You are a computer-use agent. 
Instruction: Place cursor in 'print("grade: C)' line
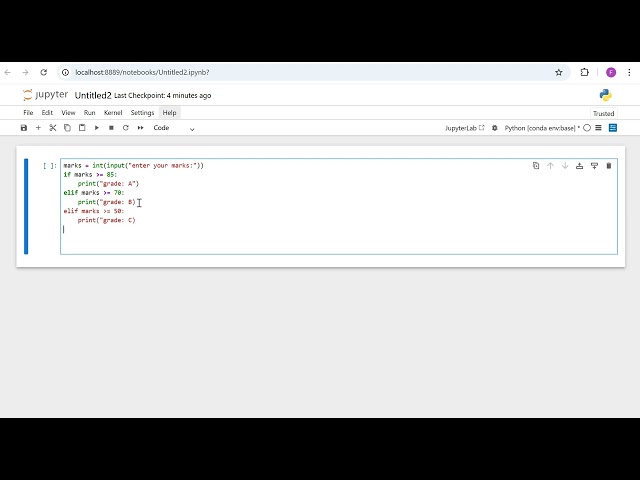107,220
